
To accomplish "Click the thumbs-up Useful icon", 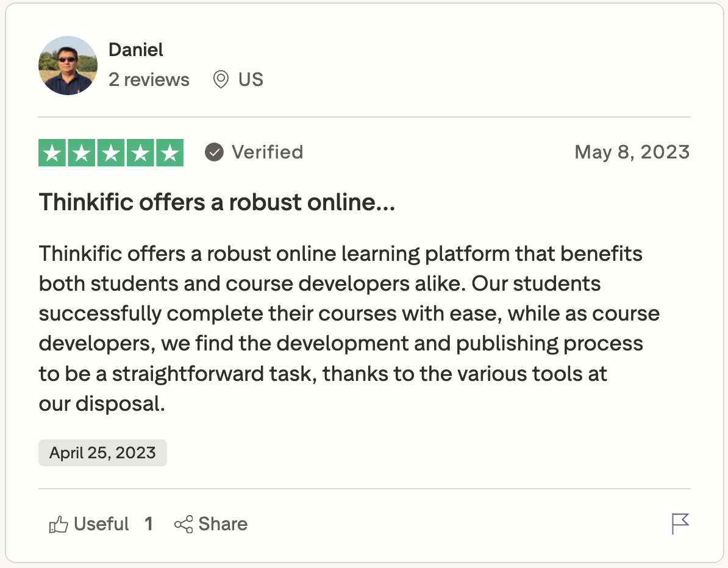I will tap(59, 524).
